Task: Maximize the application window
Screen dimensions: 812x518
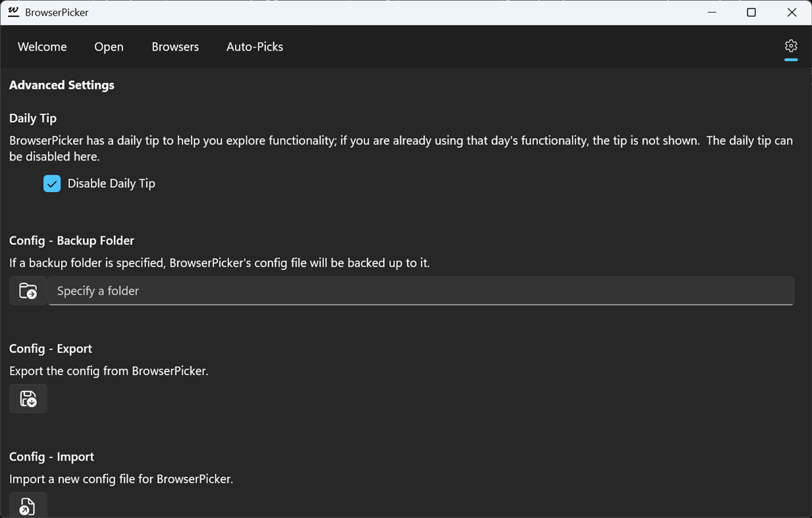Action: tap(751, 12)
